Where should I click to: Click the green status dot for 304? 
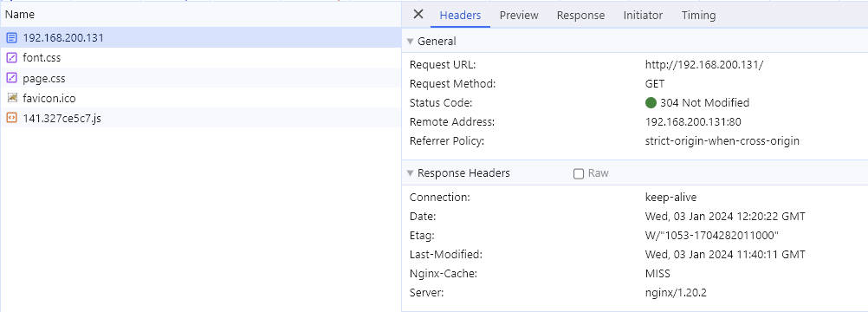(x=651, y=102)
